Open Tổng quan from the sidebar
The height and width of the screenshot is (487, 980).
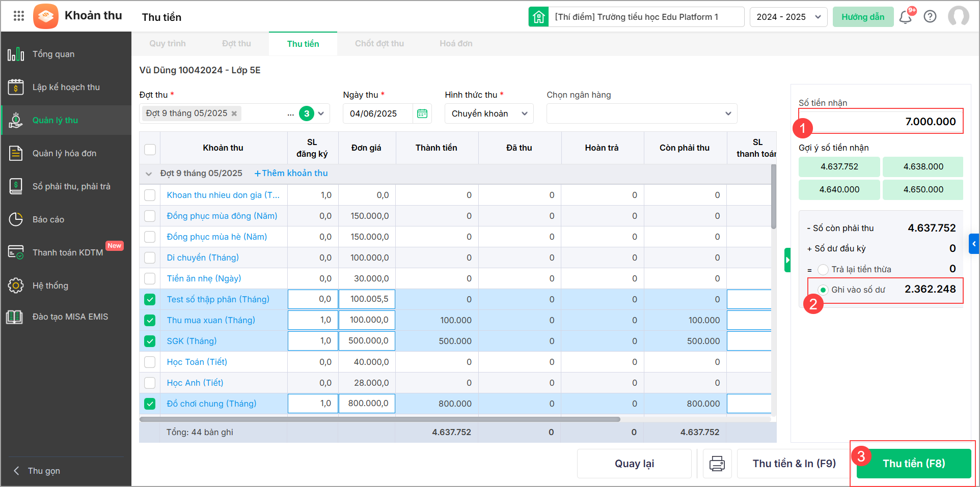point(53,54)
